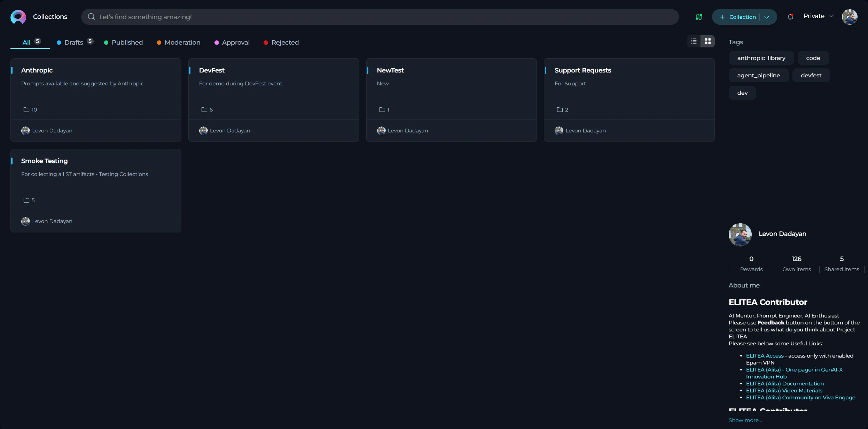
Task: Open the ELITEA Access link
Action: (x=764, y=355)
